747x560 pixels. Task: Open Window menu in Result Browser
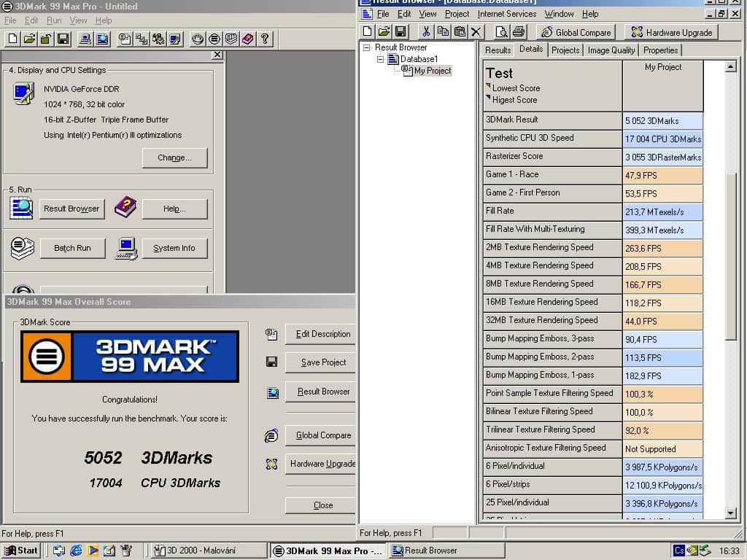[559, 14]
